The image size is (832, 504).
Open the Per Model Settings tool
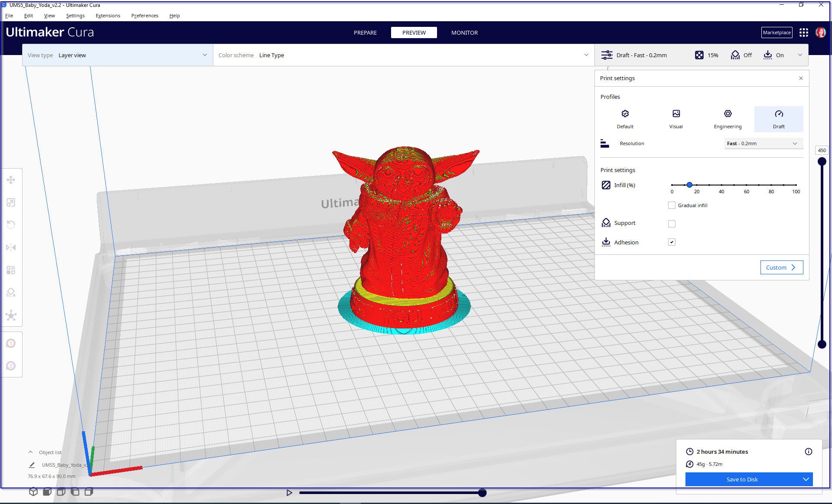click(11, 270)
